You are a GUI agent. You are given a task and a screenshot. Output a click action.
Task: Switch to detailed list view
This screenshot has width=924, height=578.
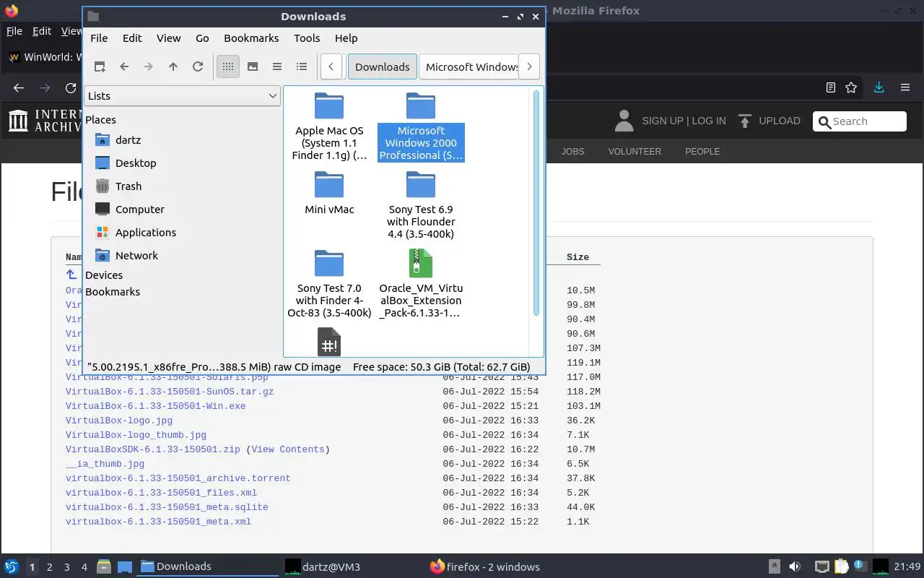pos(302,66)
